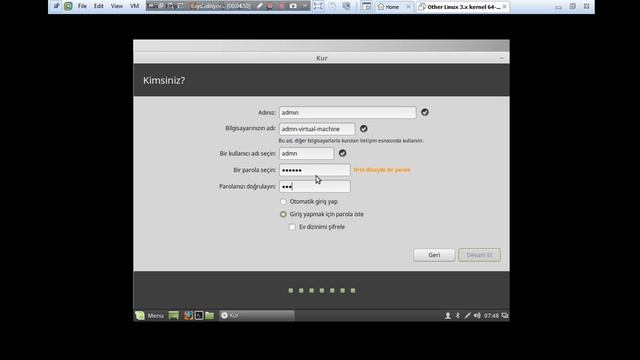Image resolution: width=640 pixels, height=360 pixels.
Task: Click the pencil annotate icon on recording bar
Action: (x=259, y=6)
